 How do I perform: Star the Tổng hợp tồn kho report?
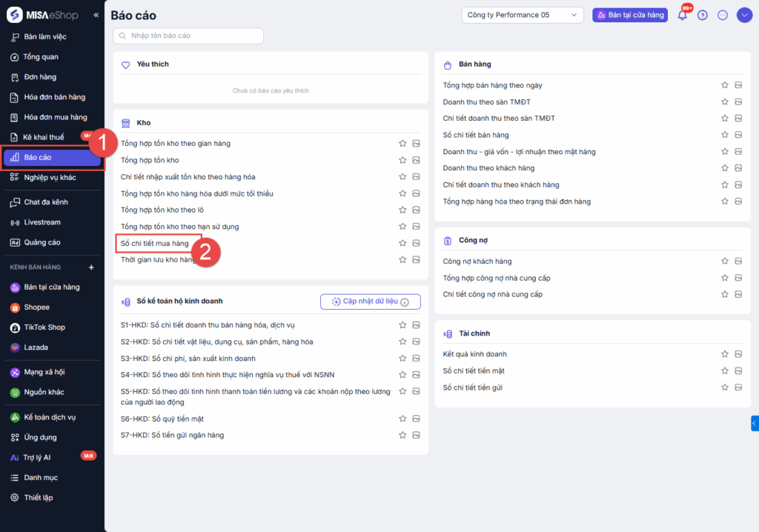point(402,160)
